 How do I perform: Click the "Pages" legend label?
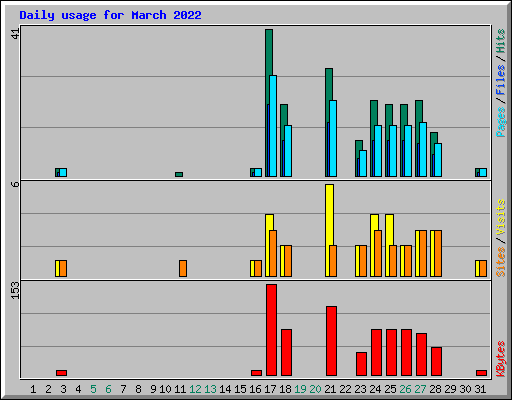coord(501,122)
